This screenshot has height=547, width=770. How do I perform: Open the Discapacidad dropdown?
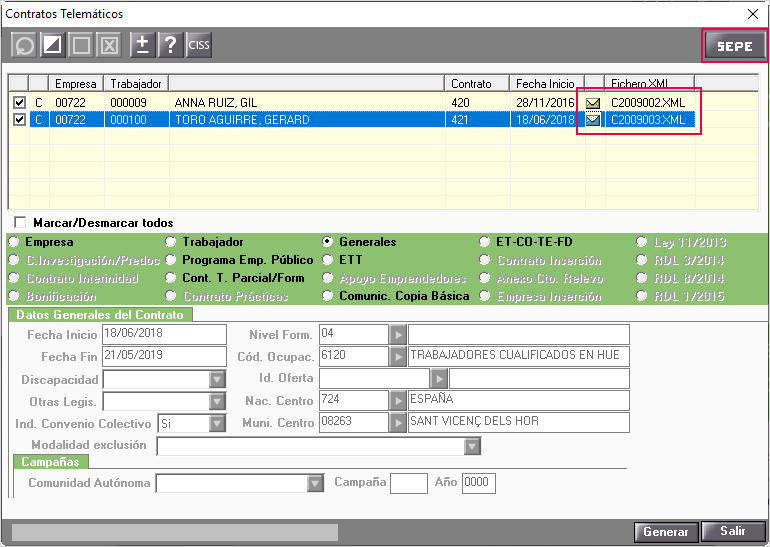218,380
